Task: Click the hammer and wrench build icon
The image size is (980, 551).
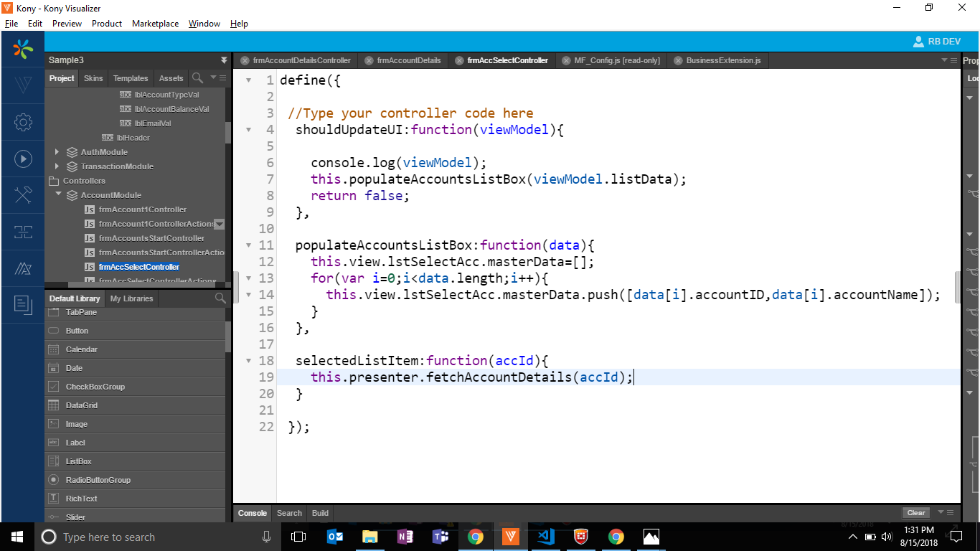Action: (x=23, y=194)
